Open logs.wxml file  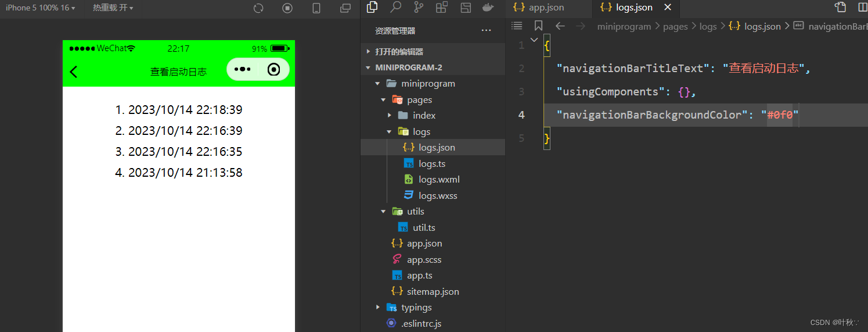[433, 180]
